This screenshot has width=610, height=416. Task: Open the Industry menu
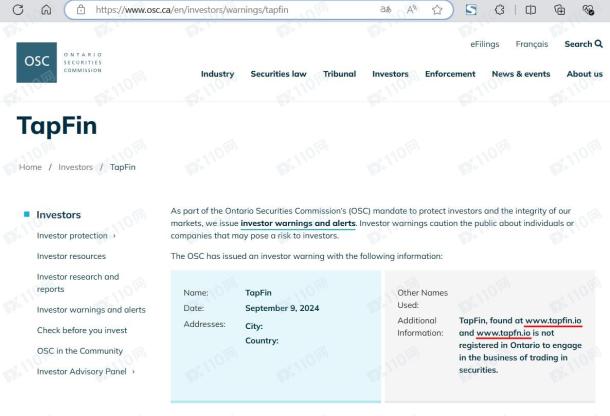[217, 74]
